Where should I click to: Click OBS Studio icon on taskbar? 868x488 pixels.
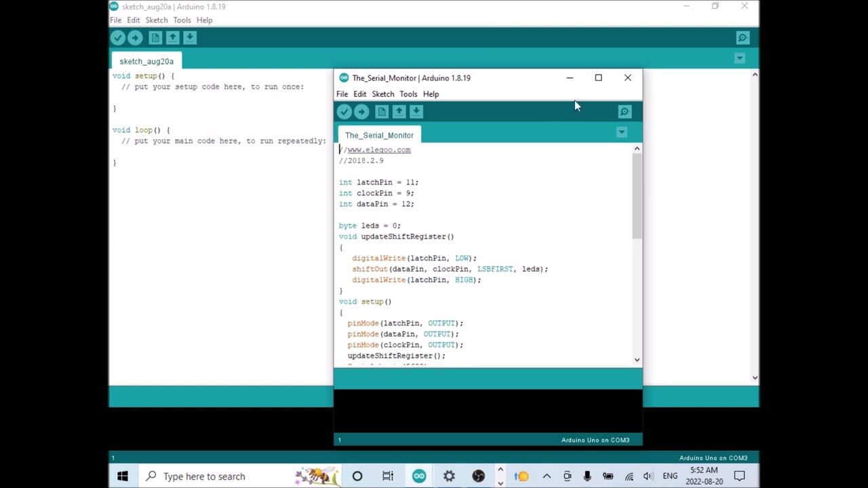coord(479,476)
